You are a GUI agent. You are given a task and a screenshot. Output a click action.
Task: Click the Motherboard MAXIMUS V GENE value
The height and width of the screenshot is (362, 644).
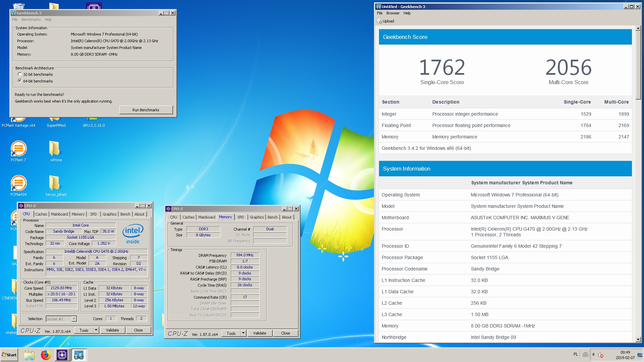(x=520, y=218)
